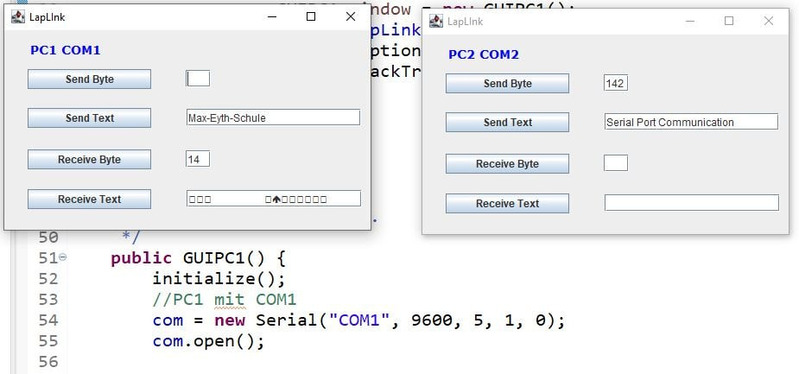The height and width of the screenshot is (374, 799).
Task: Click line number 54 in editor gutter
Action: pos(48,320)
